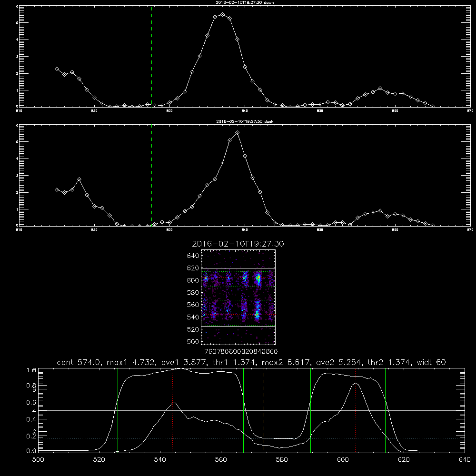This screenshot has height=476, width=476.
Task: Click the right green dashed line in dusk plot
Action: tap(263, 175)
